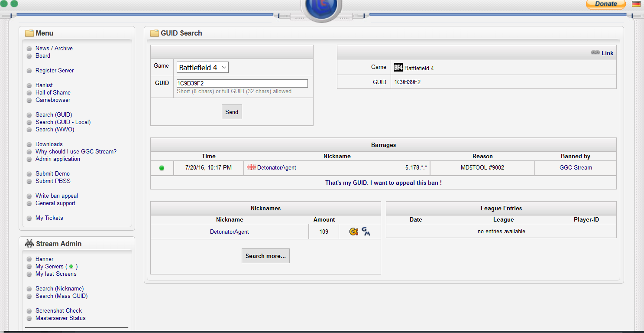Screen dimensions: 644x333
Task: Click the green status dot in Barrages
Action: [162, 168]
